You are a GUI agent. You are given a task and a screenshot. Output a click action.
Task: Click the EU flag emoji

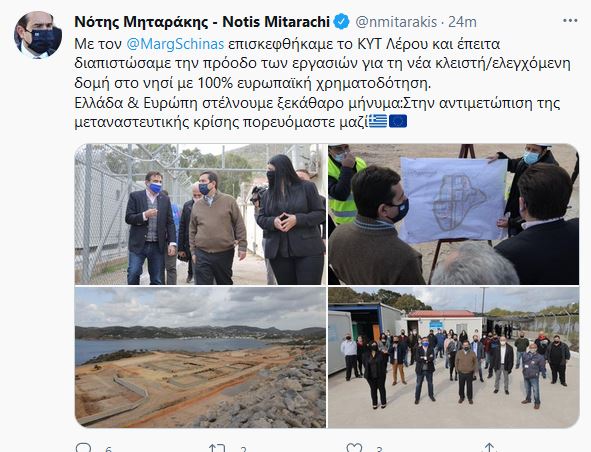[398, 121]
